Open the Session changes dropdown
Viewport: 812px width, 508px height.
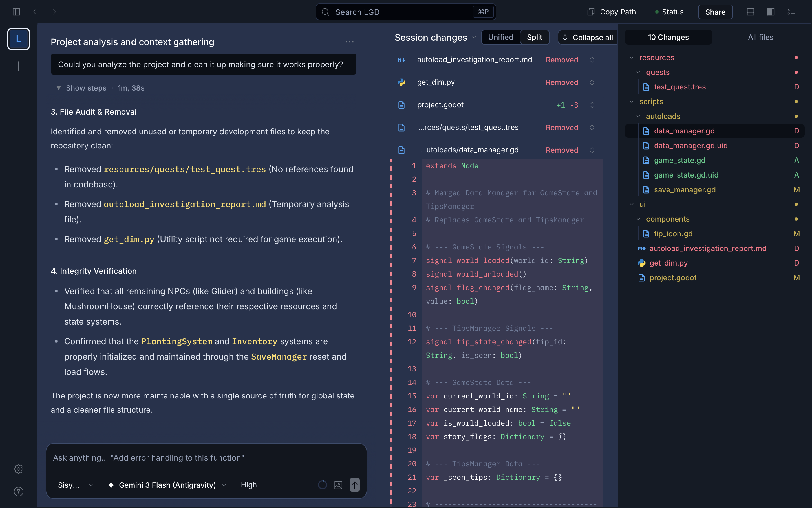pos(435,38)
